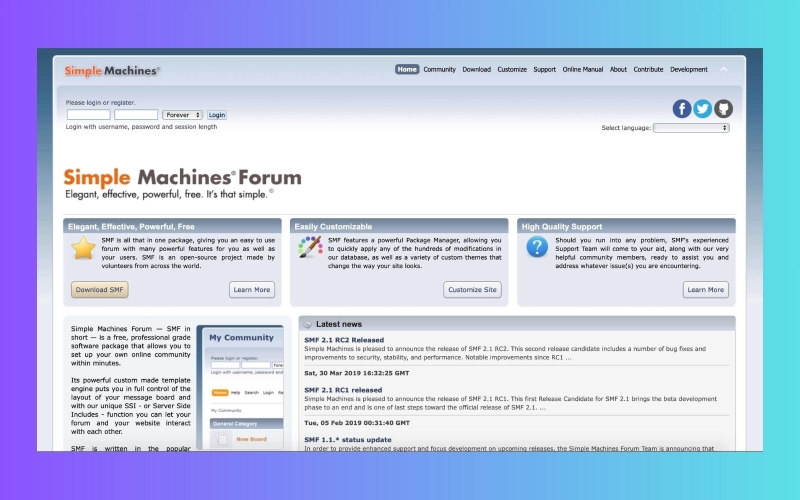Image resolution: width=800 pixels, height=500 pixels.
Task: Open the Customize menu
Action: coord(512,69)
